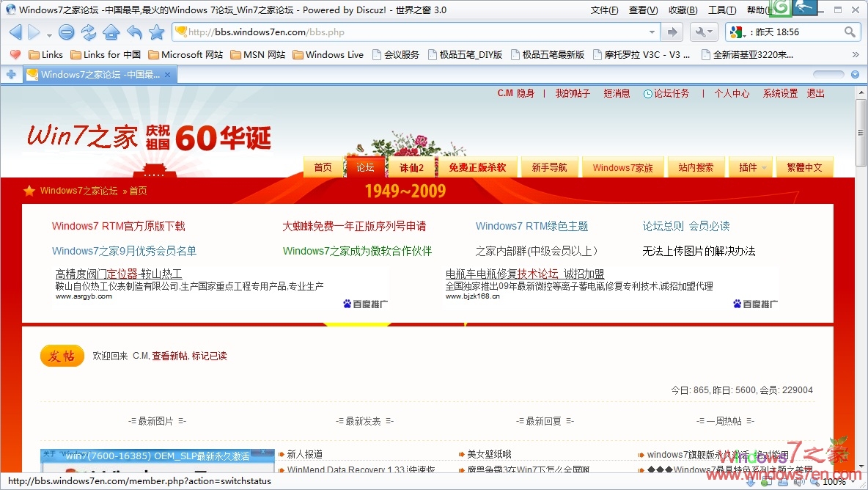Go to the Home page icon
The image size is (868, 490).
point(111,32)
